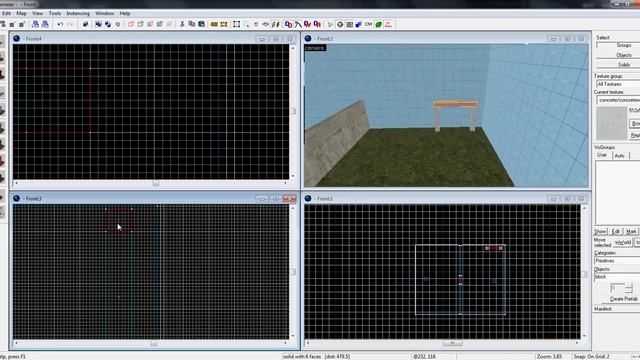This screenshot has width=640, height=360.
Task: Click the CM toolbar icon
Action: pyautogui.click(x=368, y=24)
